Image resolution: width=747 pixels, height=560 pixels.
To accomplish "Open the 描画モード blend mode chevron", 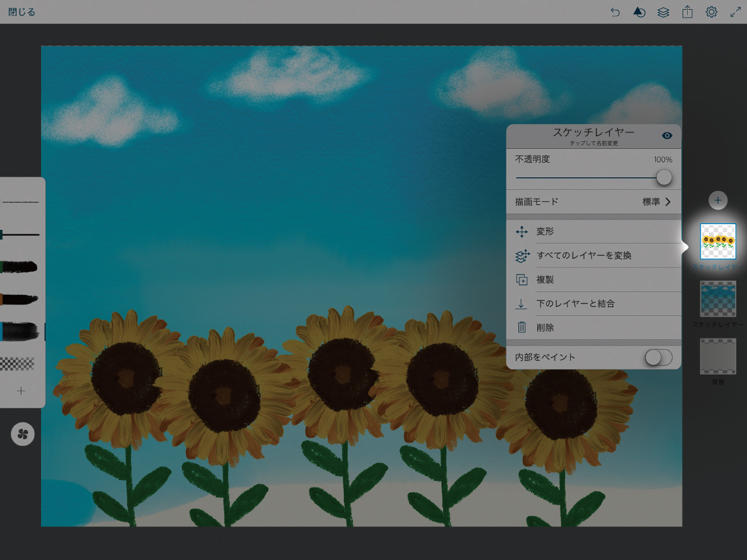I will (668, 202).
